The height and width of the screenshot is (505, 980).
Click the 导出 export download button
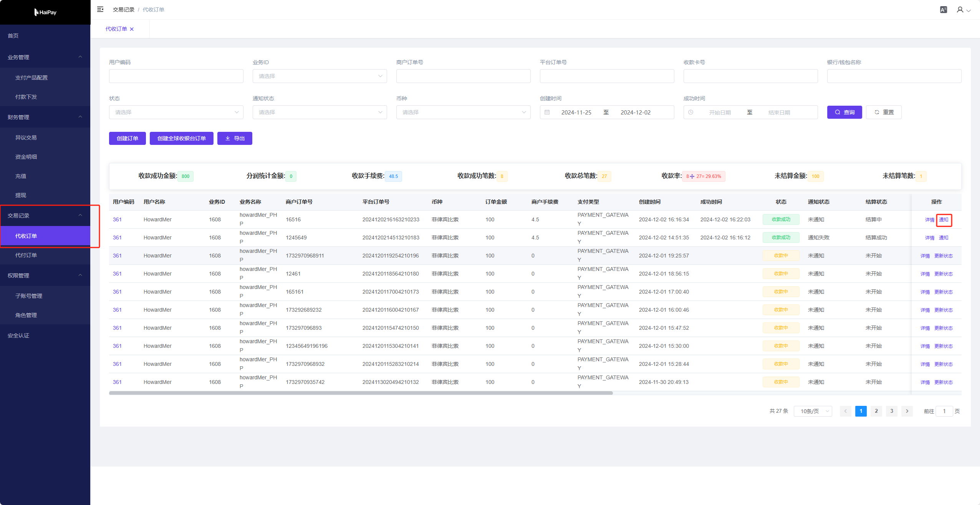235,138
